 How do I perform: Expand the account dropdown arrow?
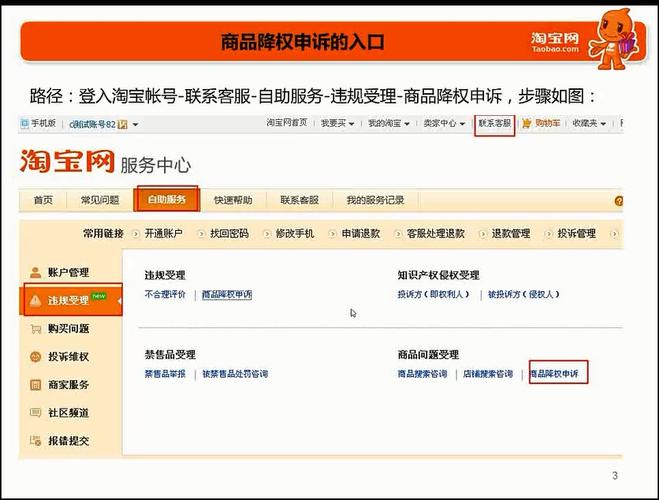coord(135,124)
